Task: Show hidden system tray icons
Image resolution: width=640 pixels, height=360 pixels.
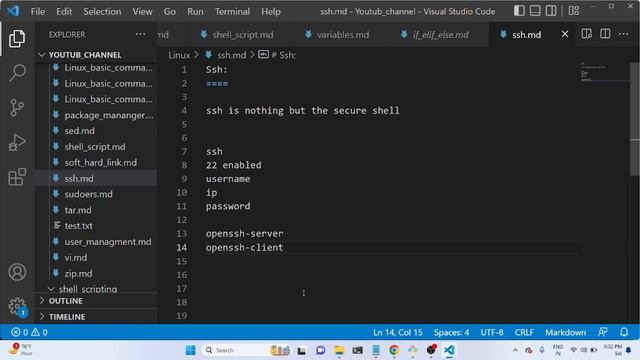Action: [515, 350]
